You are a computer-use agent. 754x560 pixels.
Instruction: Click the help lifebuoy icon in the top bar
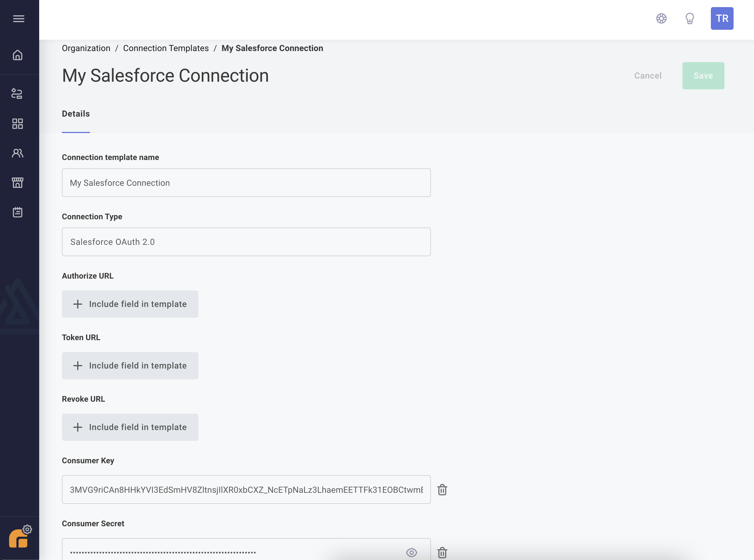661,18
